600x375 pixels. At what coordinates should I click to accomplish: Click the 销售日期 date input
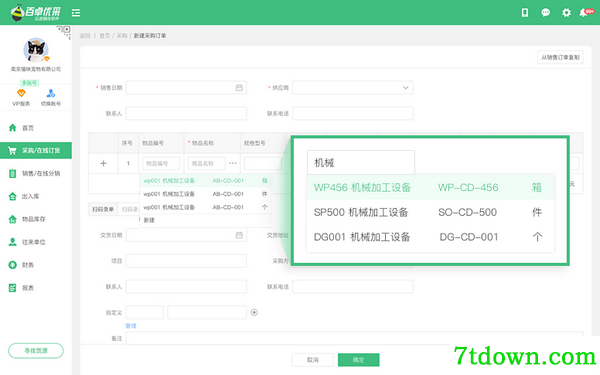(186, 88)
